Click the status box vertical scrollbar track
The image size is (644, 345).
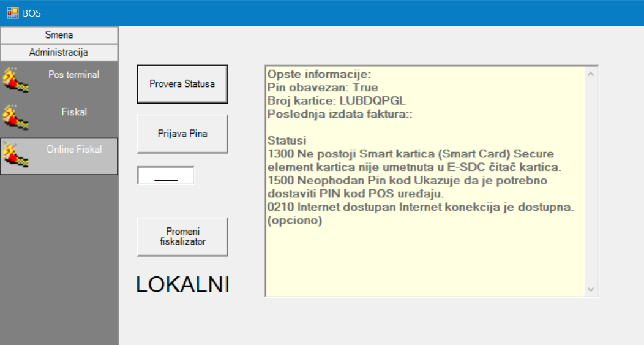(x=591, y=184)
